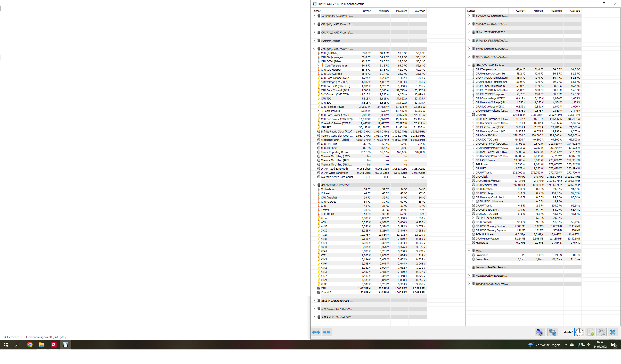Click the shrink columns arrows button
This screenshot has height=364, width=621.
[x=327, y=332]
